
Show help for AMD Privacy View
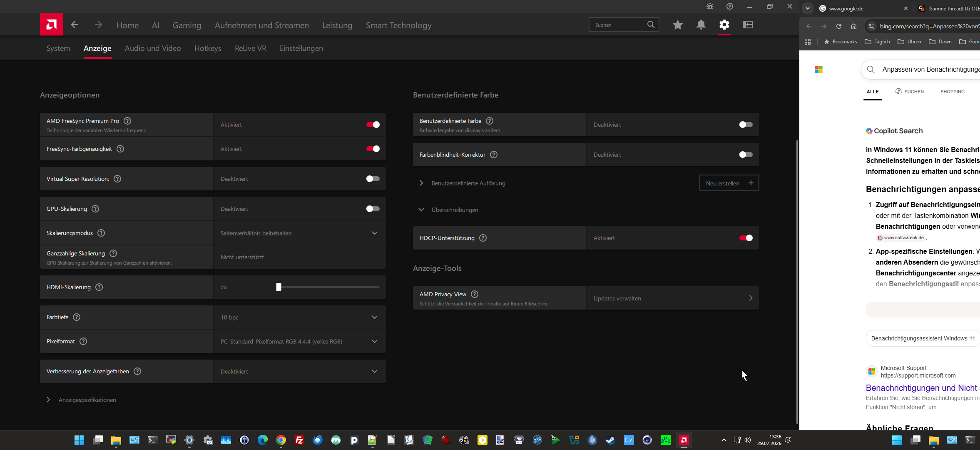pyautogui.click(x=475, y=294)
